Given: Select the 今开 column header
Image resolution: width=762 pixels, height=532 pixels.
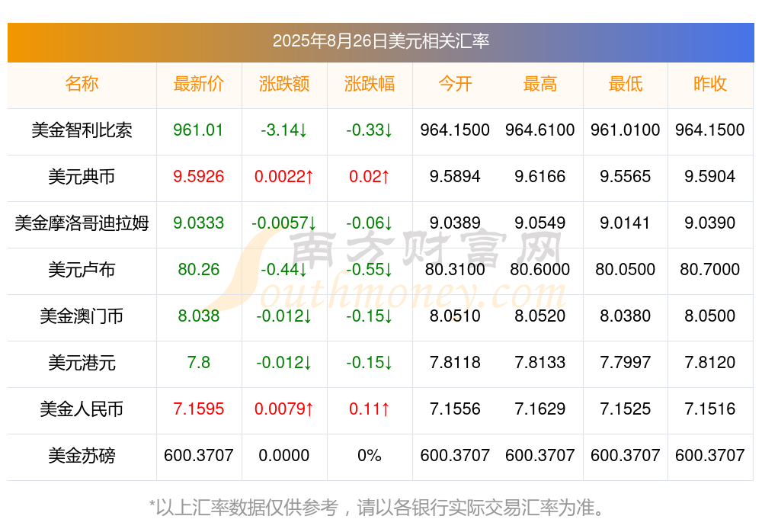Looking at the screenshot, I should coord(455,84).
